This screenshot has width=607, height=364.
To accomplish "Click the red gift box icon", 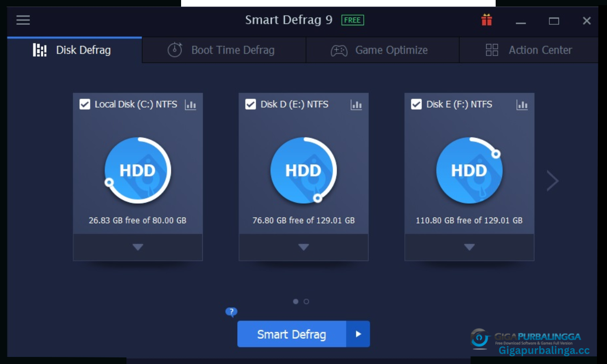I will point(487,20).
